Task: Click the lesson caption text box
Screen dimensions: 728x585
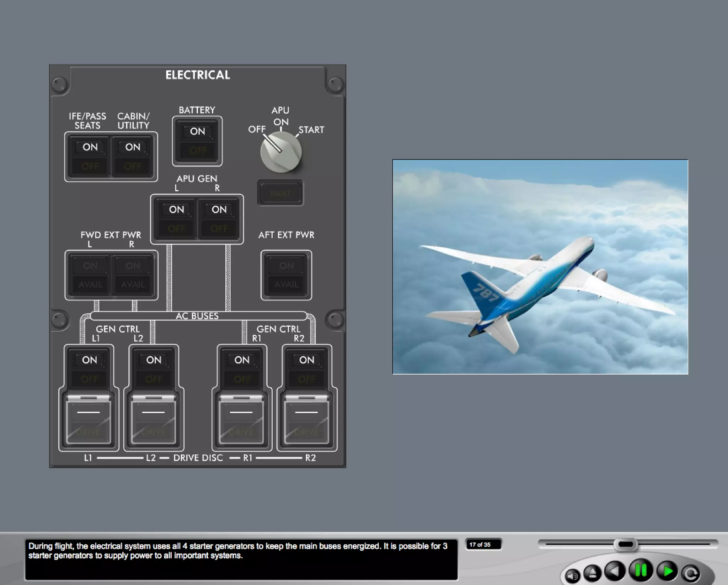Action: coord(241,560)
